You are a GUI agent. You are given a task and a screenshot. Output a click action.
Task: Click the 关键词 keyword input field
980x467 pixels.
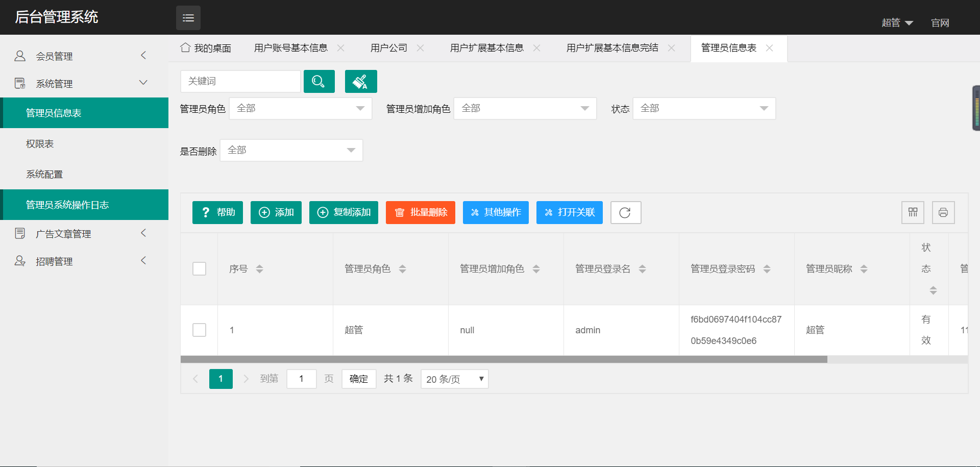[240, 81]
